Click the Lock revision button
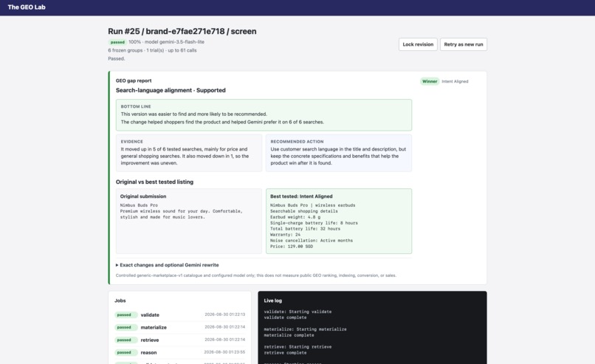The height and width of the screenshot is (364, 595). [x=418, y=44]
